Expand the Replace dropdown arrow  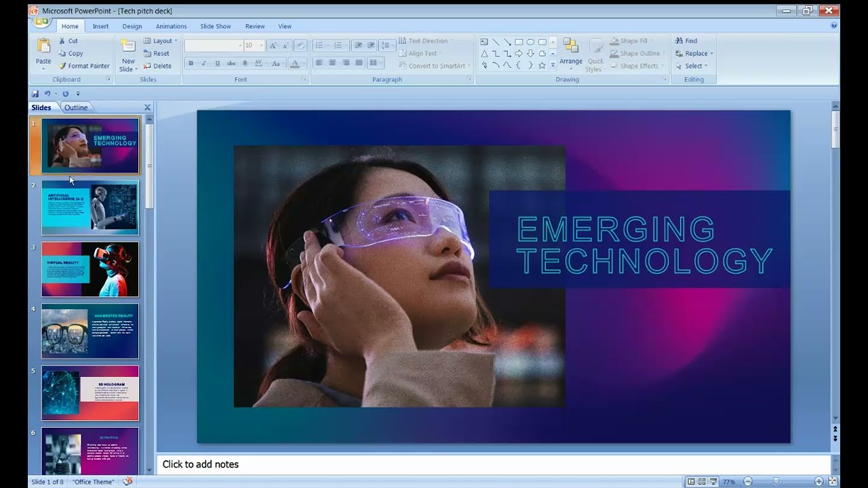click(712, 54)
